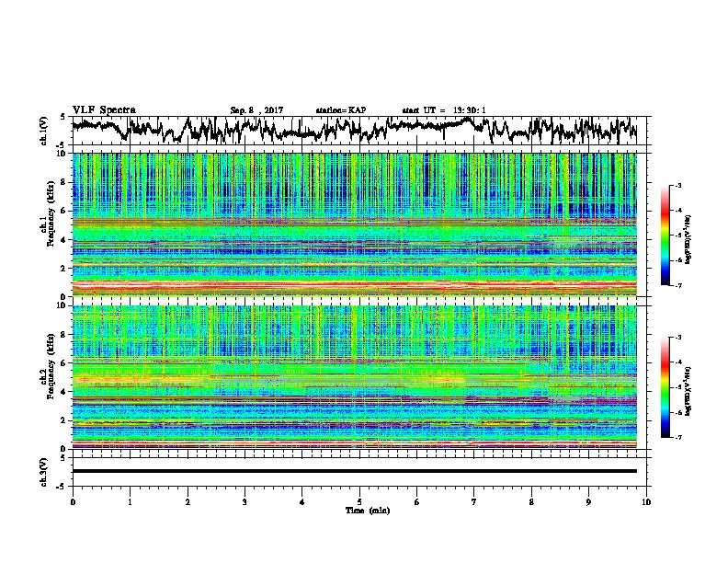Select the 'Sep. 8, 2017' date text

point(256,110)
